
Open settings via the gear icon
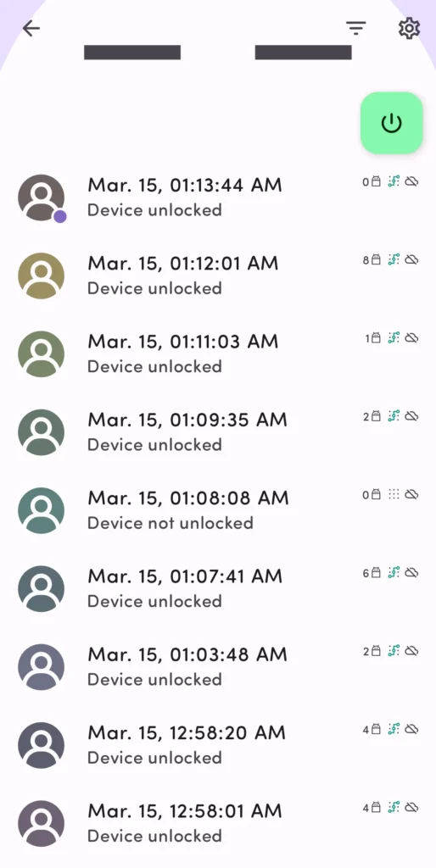coord(409,28)
